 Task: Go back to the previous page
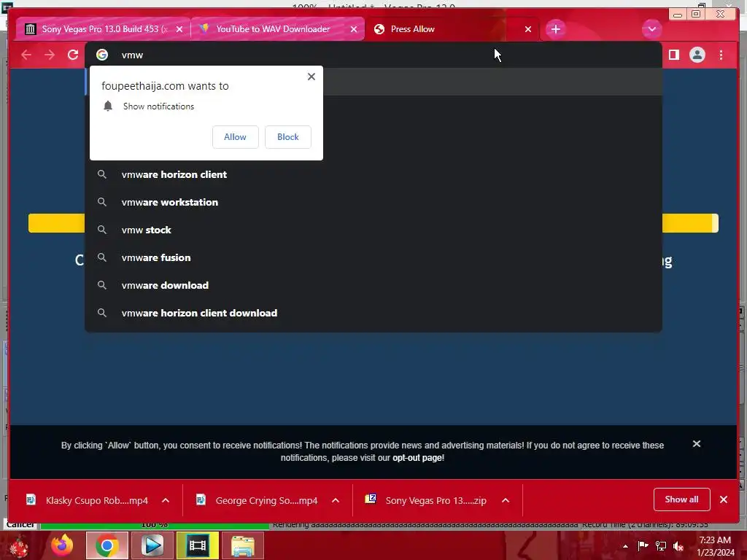coord(26,55)
